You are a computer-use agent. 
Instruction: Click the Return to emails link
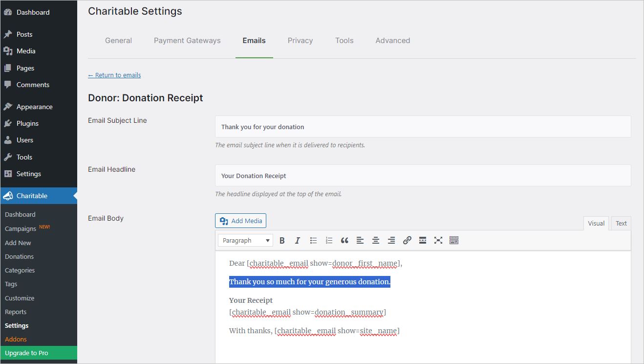(114, 75)
